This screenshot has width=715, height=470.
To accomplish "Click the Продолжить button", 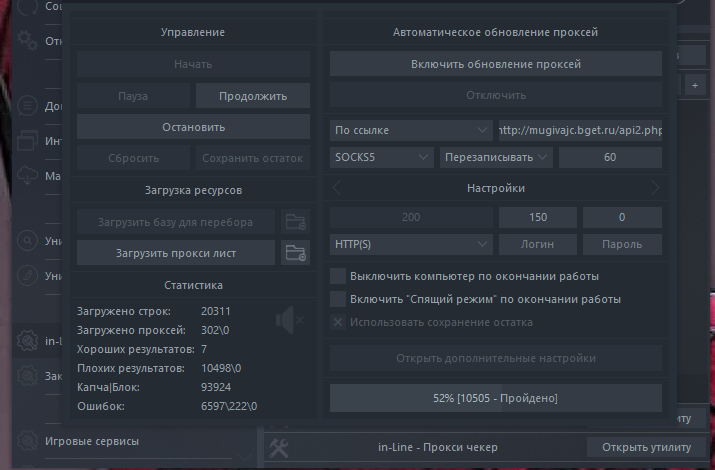I will pos(253,96).
